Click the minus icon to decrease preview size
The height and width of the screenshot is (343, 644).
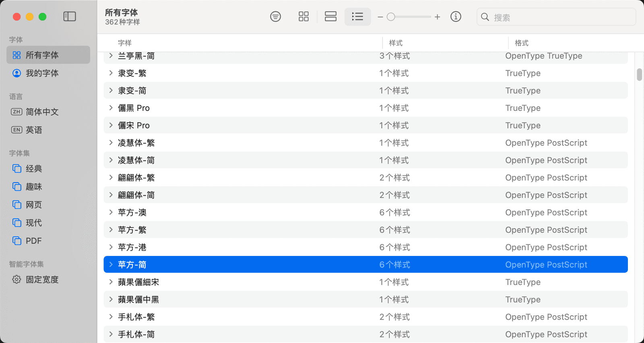(380, 17)
